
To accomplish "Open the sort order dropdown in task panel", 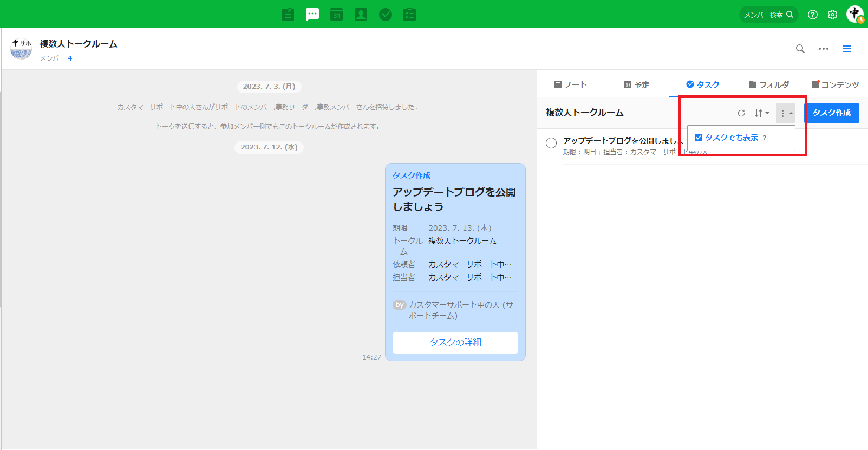I will (761, 113).
